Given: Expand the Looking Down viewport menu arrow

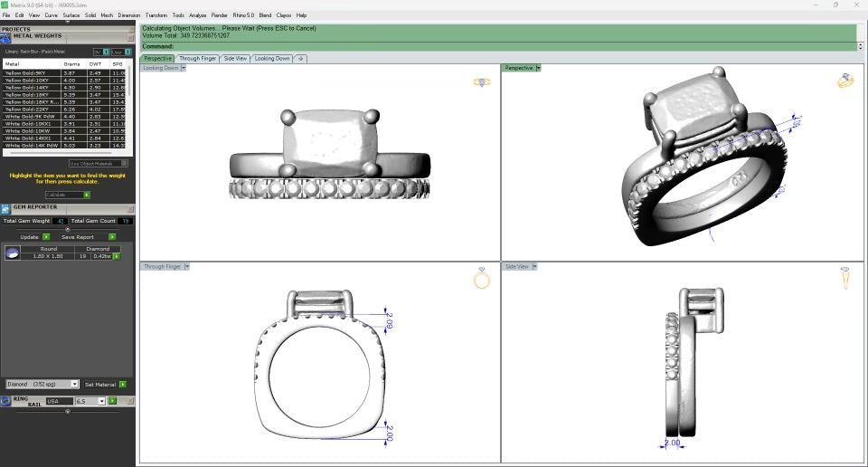Looking at the screenshot, I should (184, 68).
